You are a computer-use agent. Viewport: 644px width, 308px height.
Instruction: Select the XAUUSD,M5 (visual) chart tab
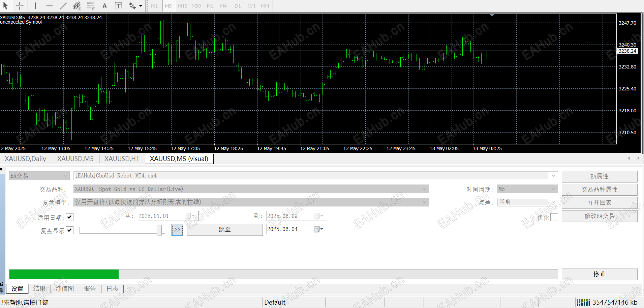pos(179,159)
